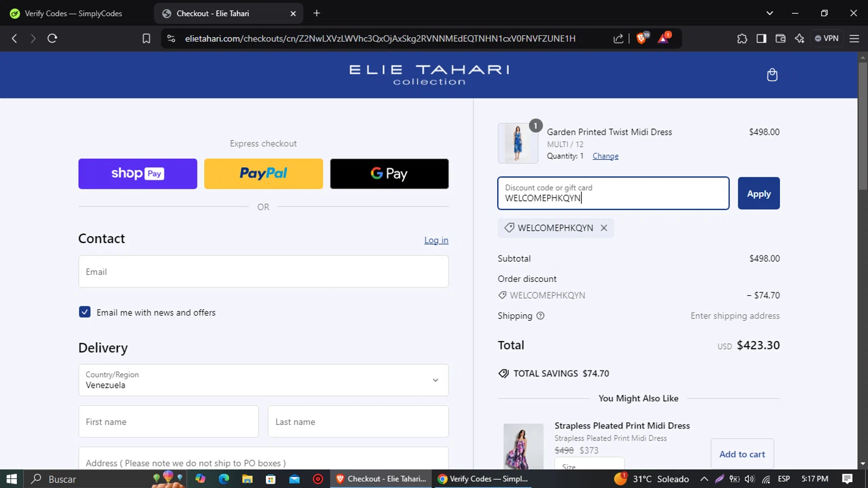Click the Brave Shields lion icon
Viewport: 868px width, 488px height.
click(641, 38)
